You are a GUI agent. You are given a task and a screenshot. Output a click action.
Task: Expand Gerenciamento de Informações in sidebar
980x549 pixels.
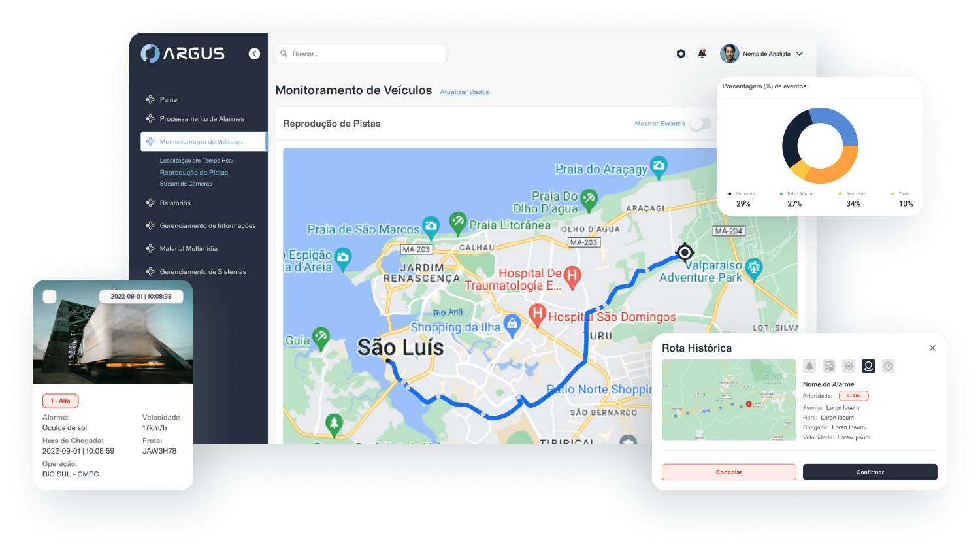(x=208, y=225)
